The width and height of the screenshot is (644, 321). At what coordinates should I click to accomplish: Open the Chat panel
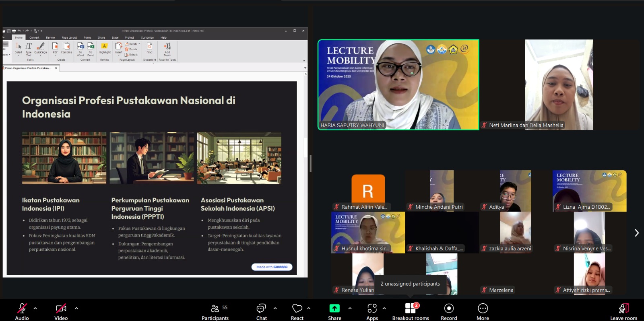(261, 309)
